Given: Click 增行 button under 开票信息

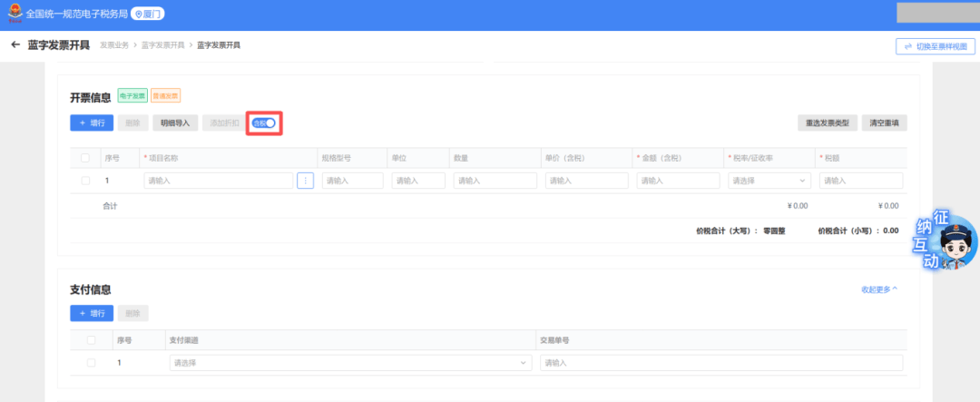Looking at the screenshot, I should pyautogui.click(x=91, y=123).
